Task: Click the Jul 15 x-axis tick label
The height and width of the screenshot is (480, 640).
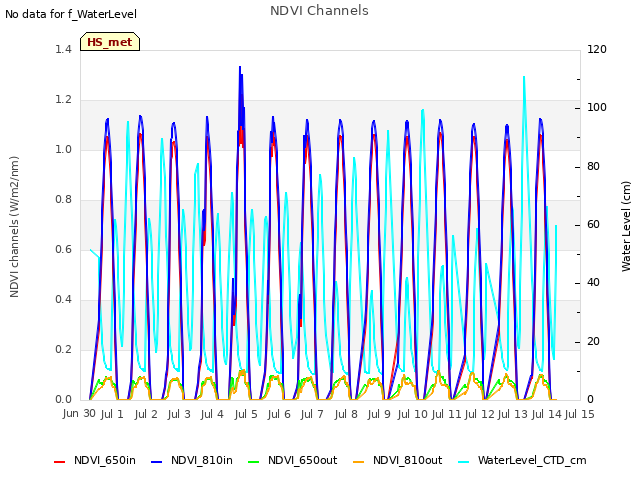Action: (580, 414)
